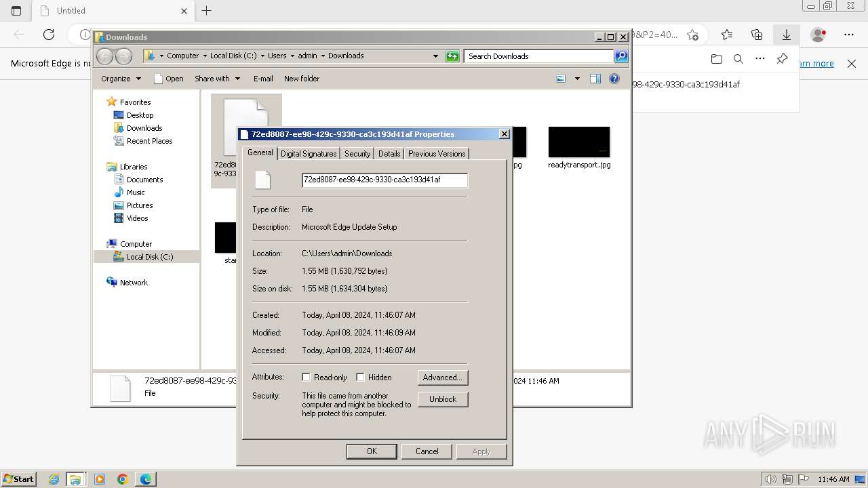
Task: Dismiss the Edge notification bar
Action: [x=852, y=64]
